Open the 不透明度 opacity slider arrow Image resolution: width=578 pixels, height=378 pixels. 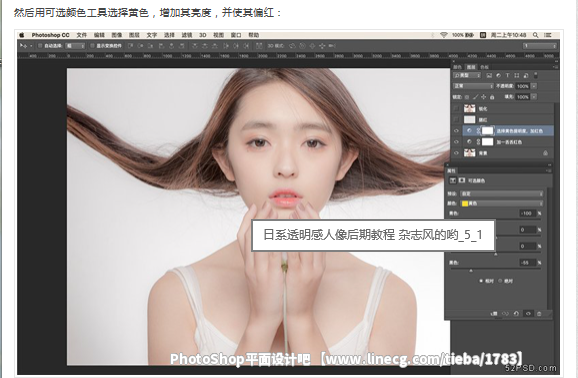pos(534,86)
